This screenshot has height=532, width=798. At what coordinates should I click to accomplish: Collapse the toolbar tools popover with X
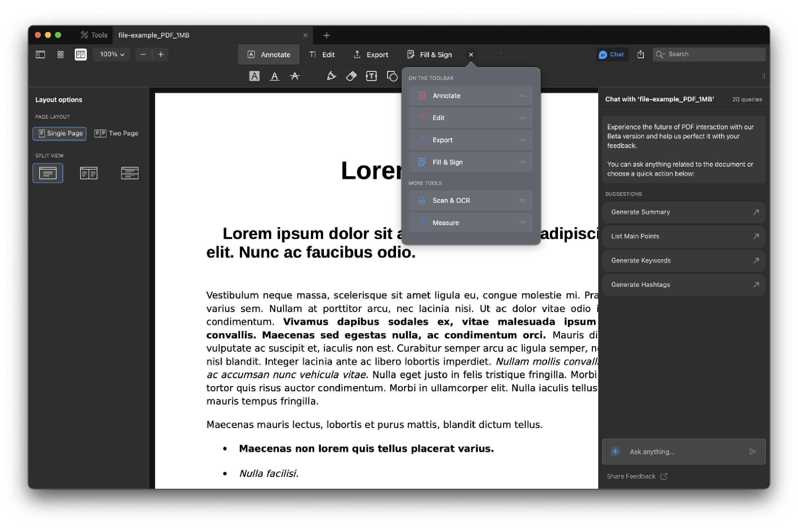click(x=471, y=54)
